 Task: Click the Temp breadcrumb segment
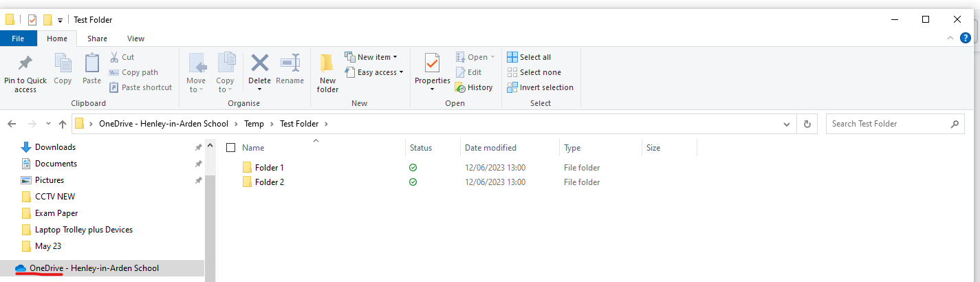pyautogui.click(x=254, y=124)
